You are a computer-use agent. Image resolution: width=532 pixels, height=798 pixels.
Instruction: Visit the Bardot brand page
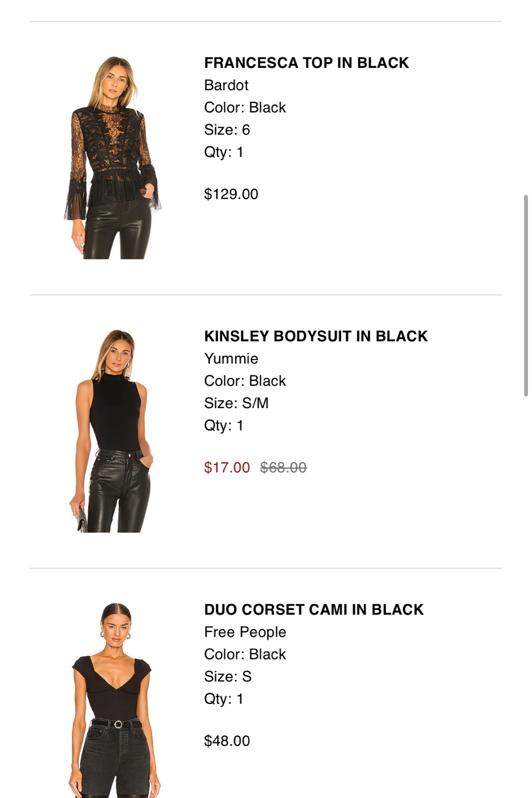[x=223, y=85]
